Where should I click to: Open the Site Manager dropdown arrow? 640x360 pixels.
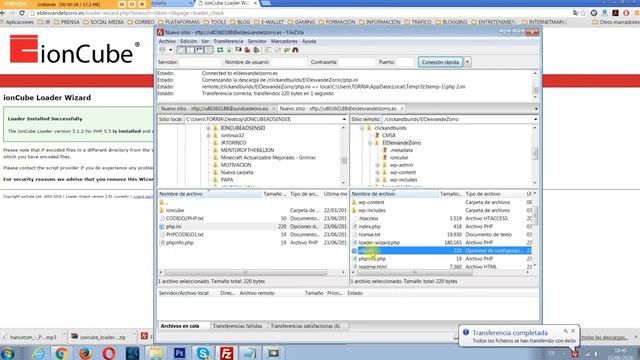[170, 50]
